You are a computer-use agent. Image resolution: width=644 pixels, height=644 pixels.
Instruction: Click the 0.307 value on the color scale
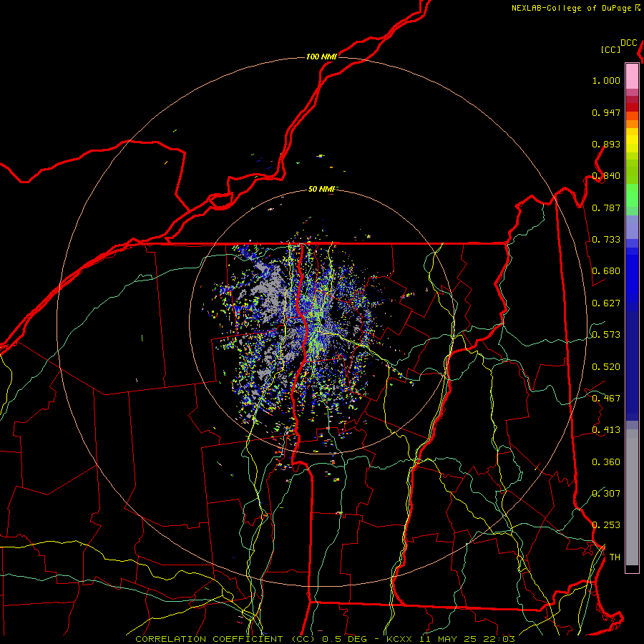point(606,493)
